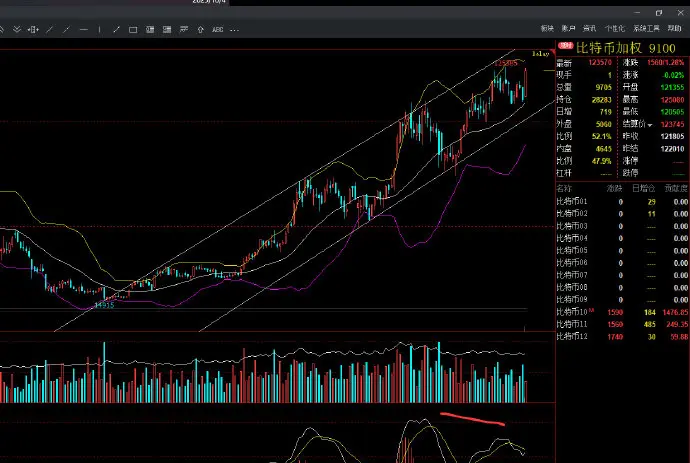The image size is (690, 463).
Task: Select the 比特币01 contract row
Action: (x=622, y=202)
